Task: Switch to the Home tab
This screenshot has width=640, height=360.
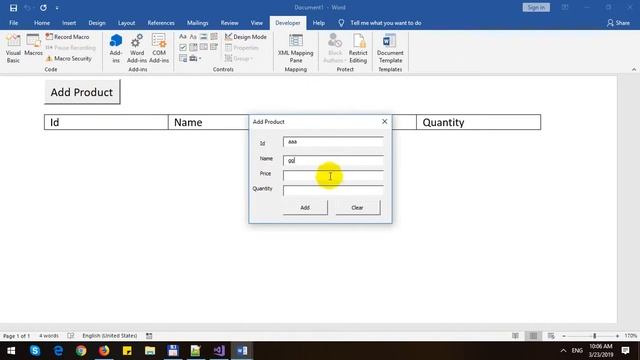Action: [42, 23]
